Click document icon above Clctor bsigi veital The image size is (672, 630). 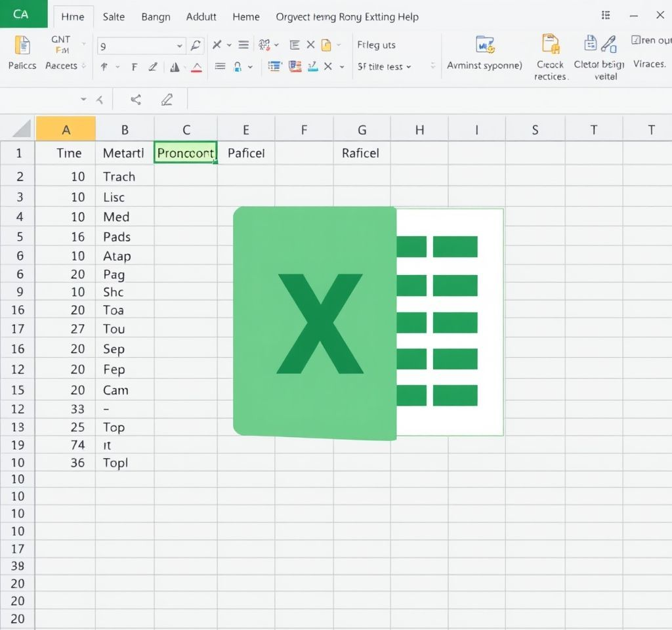[590, 43]
